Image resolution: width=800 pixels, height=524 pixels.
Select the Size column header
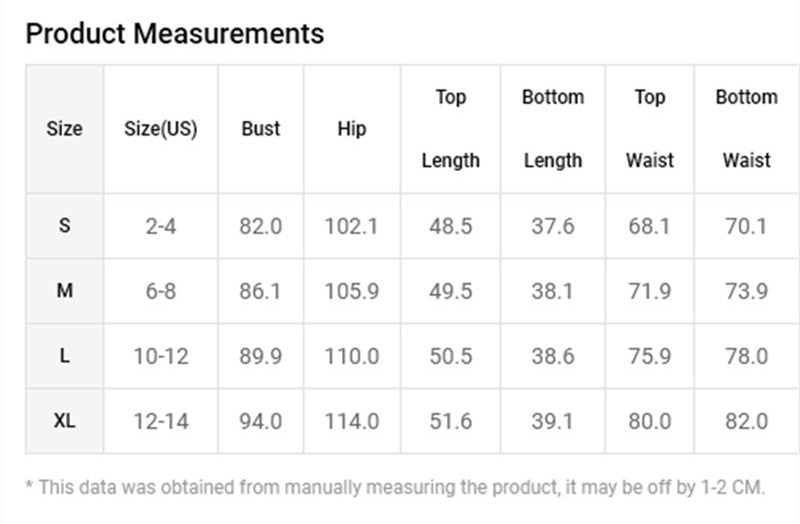coord(64,129)
